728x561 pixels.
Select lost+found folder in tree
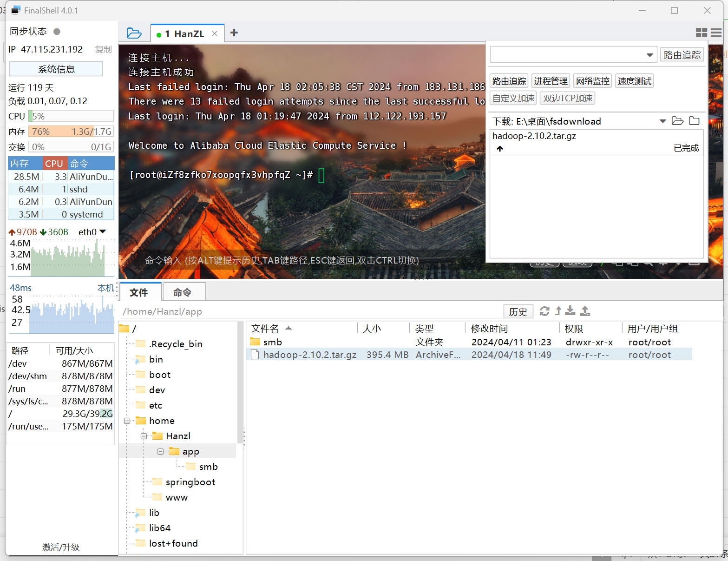click(x=173, y=543)
